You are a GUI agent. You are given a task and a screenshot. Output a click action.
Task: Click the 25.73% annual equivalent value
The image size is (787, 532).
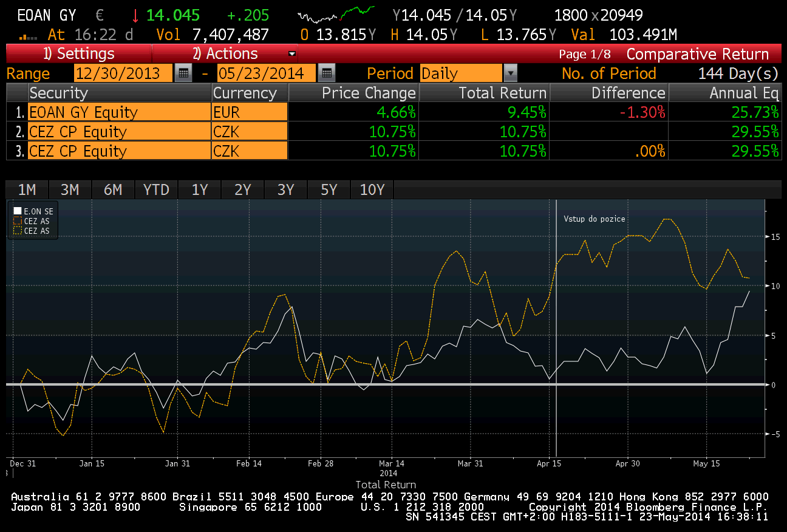(755, 112)
